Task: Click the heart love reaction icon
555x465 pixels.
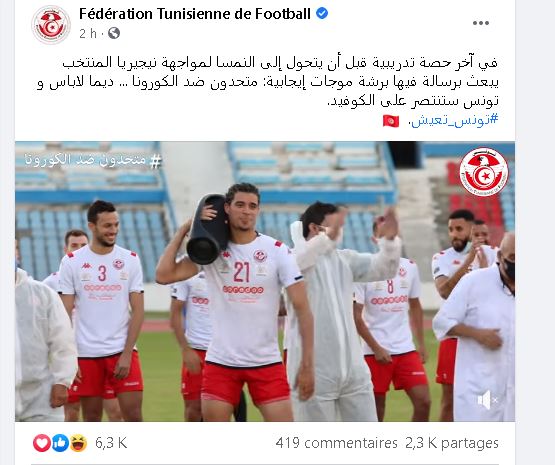Action: 42,443
